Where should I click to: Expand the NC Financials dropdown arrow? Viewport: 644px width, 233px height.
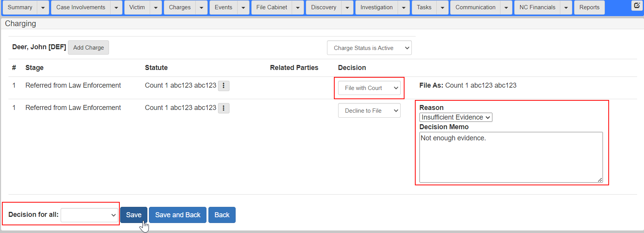[x=566, y=8]
